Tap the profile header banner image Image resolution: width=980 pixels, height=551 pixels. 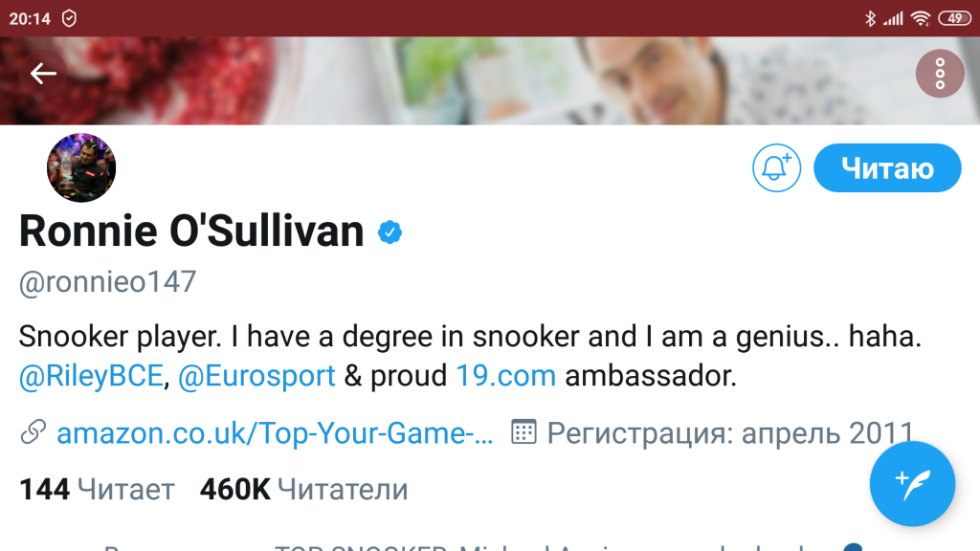click(479, 81)
